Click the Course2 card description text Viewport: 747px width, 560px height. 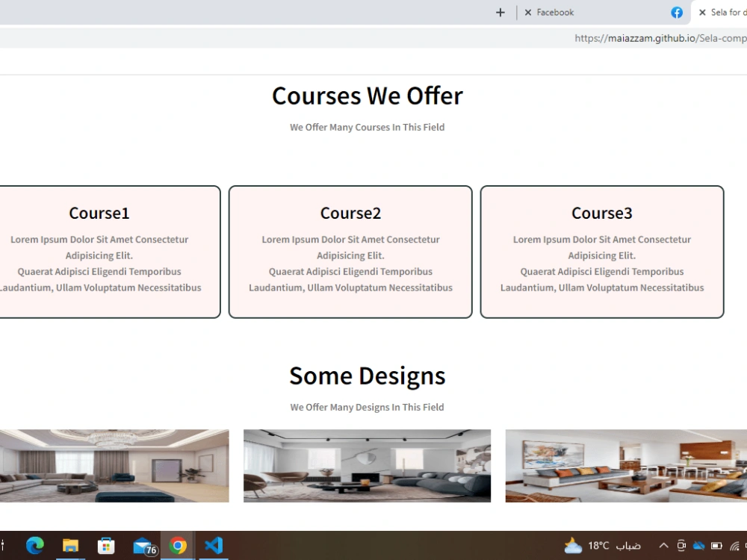click(350, 264)
